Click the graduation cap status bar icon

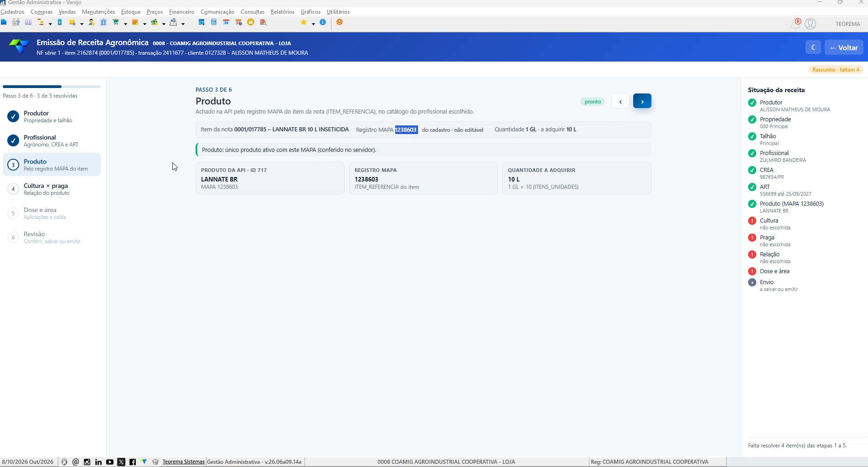tap(155, 462)
